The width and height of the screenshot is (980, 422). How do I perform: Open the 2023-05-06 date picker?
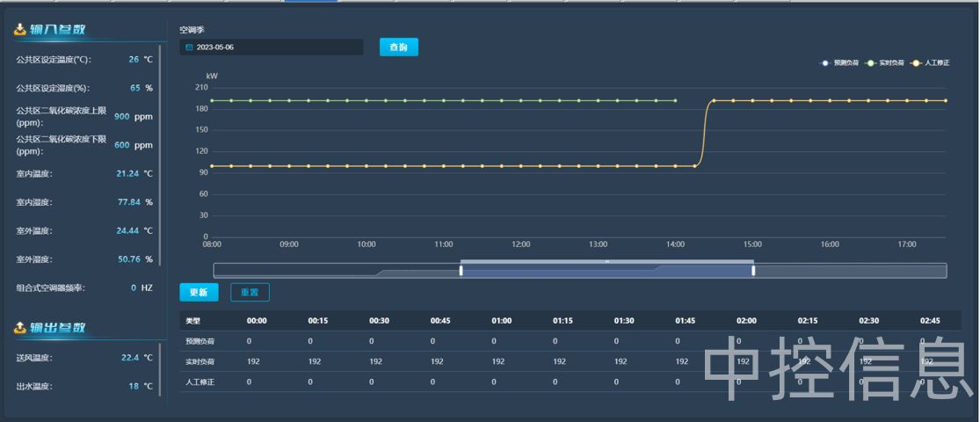coord(271,47)
